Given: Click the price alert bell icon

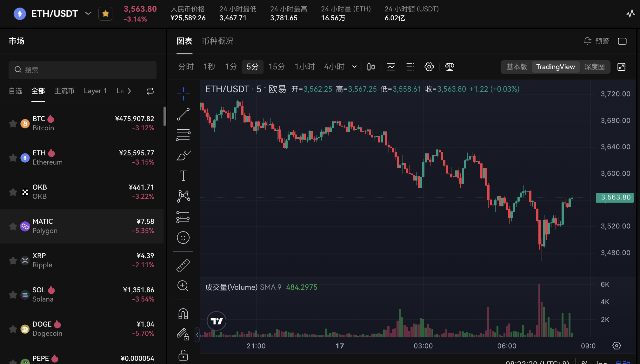Looking at the screenshot, I should (x=587, y=41).
